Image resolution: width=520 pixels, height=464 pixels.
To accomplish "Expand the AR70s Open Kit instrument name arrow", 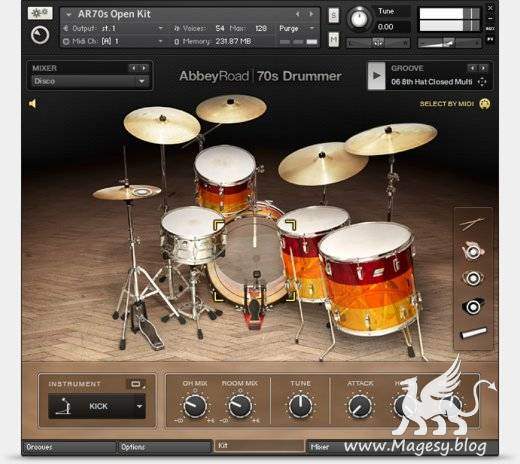I will point(69,15).
